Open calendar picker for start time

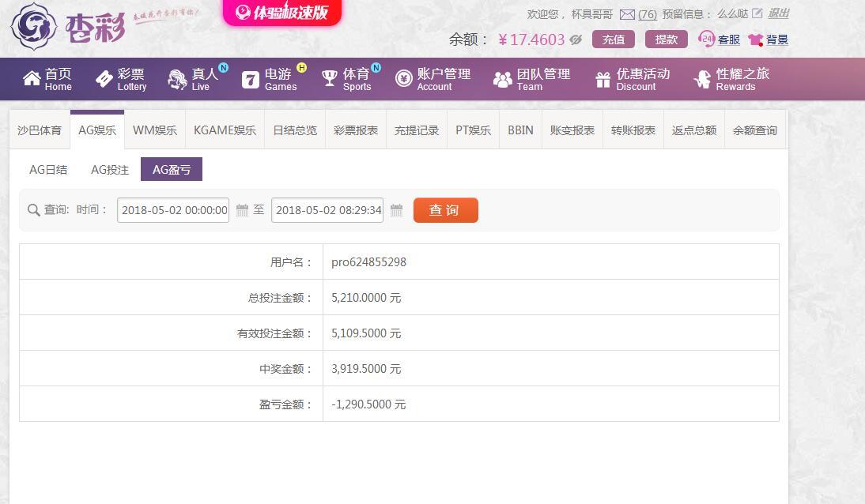(242, 210)
